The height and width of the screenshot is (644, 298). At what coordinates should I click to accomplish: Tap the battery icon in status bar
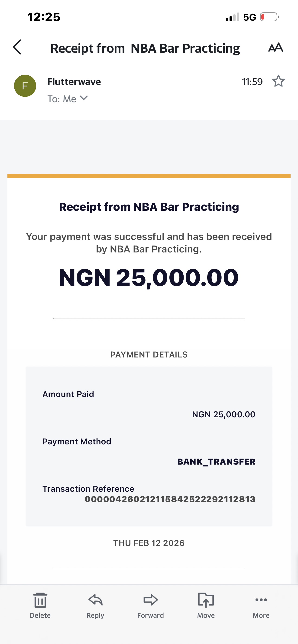(269, 17)
